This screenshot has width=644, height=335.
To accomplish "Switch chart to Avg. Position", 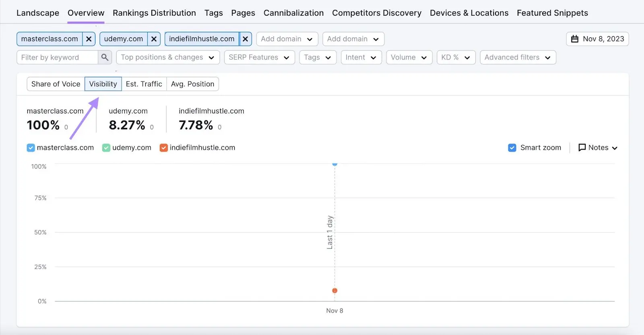I will (192, 84).
